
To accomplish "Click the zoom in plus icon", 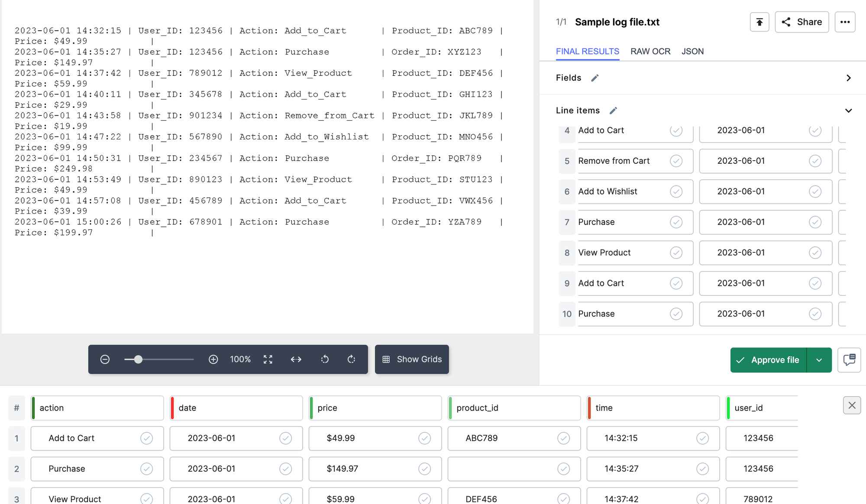I will click(213, 359).
